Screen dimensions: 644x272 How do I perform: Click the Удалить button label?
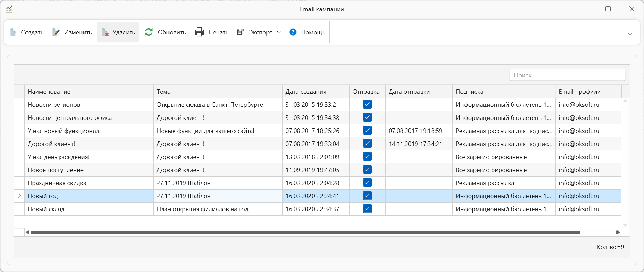pos(124,32)
